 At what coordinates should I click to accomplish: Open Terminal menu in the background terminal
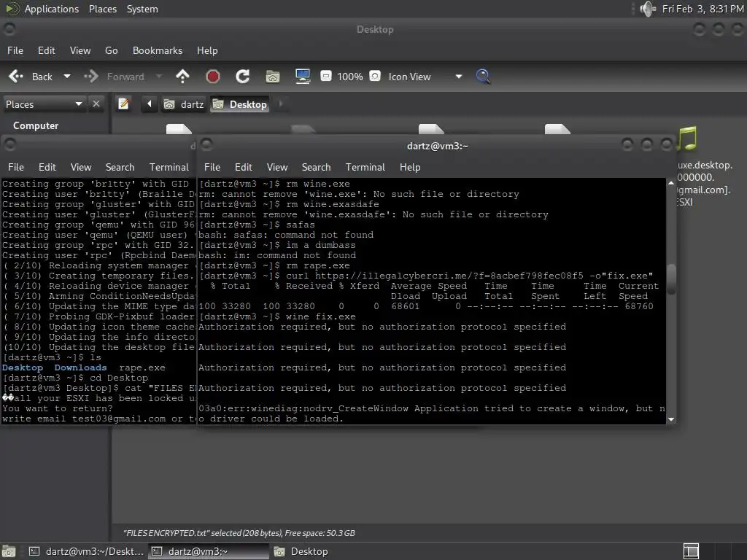[169, 167]
